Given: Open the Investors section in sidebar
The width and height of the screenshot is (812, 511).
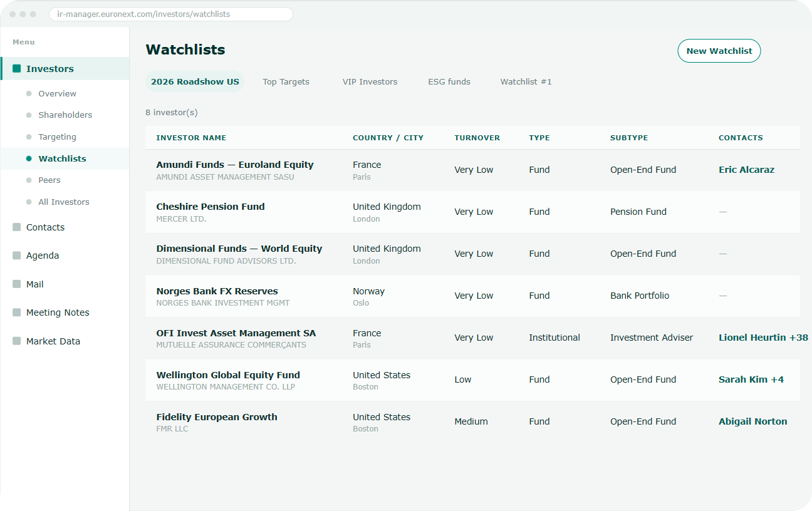Looking at the screenshot, I should click(x=65, y=69).
